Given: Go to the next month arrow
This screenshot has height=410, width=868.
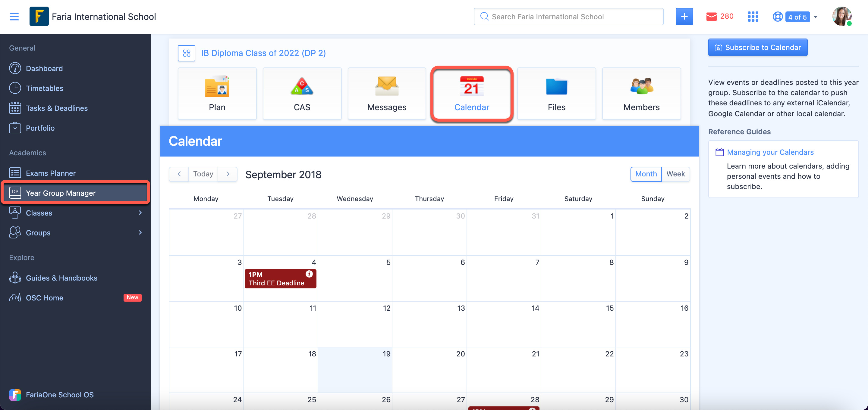Looking at the screenshot, I should tap(228, 174).
